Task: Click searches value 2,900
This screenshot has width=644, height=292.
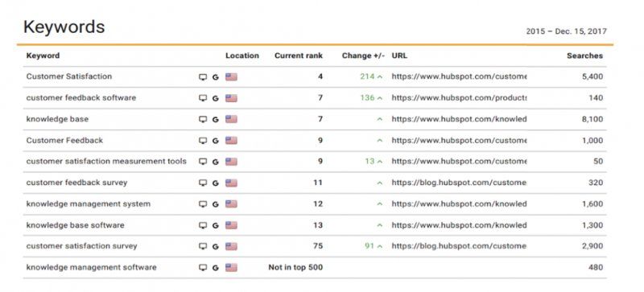Action: (x=592, y=246)
